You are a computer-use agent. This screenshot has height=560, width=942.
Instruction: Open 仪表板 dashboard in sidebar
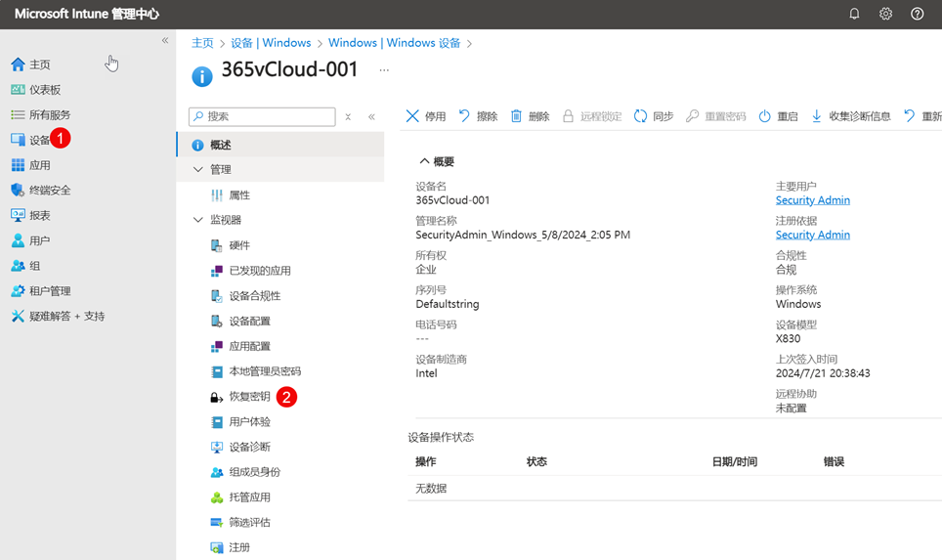pyautogui.click(x=45, y=90)
